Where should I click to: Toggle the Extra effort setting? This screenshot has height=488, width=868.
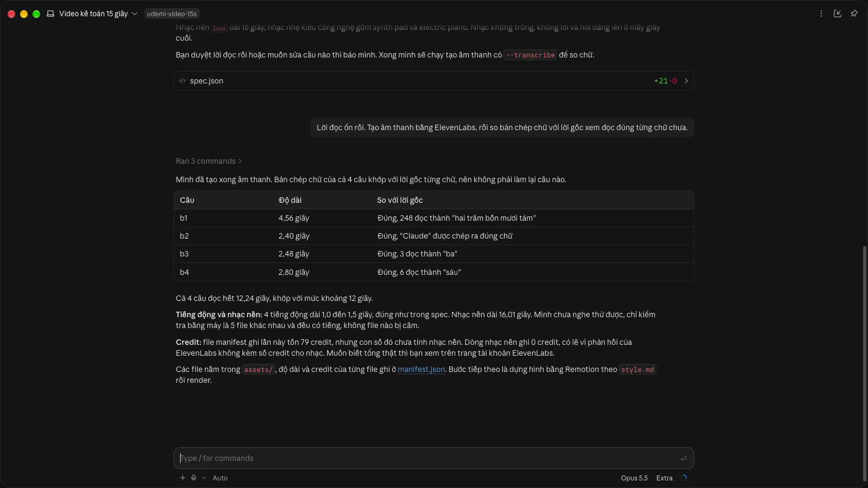tap(665, 478)
